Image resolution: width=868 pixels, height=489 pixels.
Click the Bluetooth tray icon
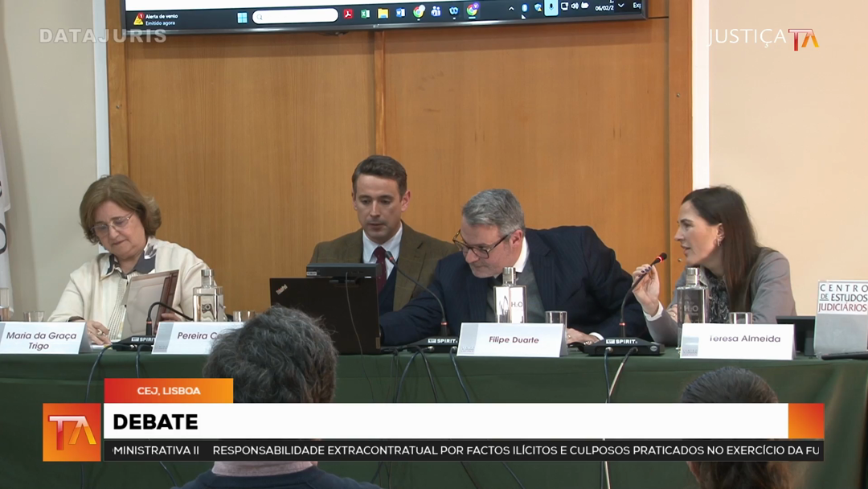point(525,8)
